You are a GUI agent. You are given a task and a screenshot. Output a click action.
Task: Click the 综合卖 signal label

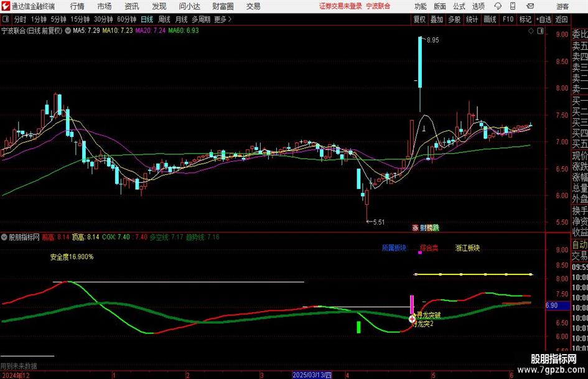coord(429,248)
